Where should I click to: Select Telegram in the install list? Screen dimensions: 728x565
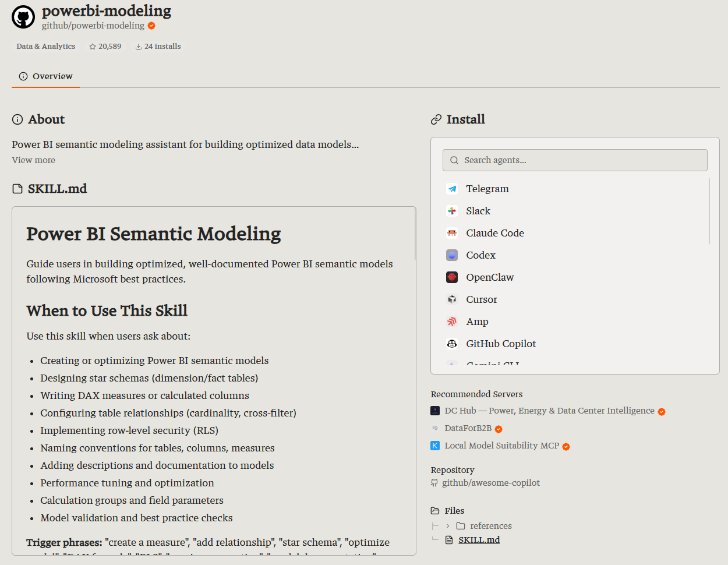click(x=575, y=189)
